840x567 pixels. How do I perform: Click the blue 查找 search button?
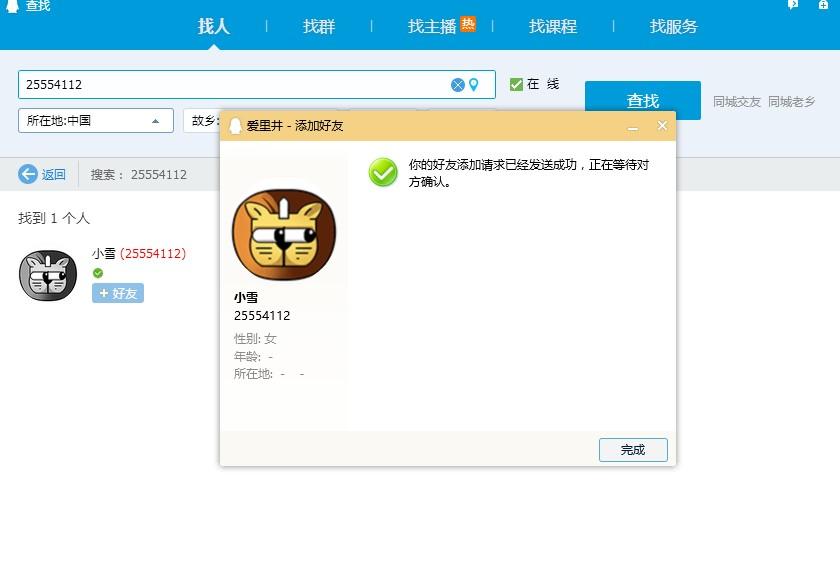tap(643, 100)
